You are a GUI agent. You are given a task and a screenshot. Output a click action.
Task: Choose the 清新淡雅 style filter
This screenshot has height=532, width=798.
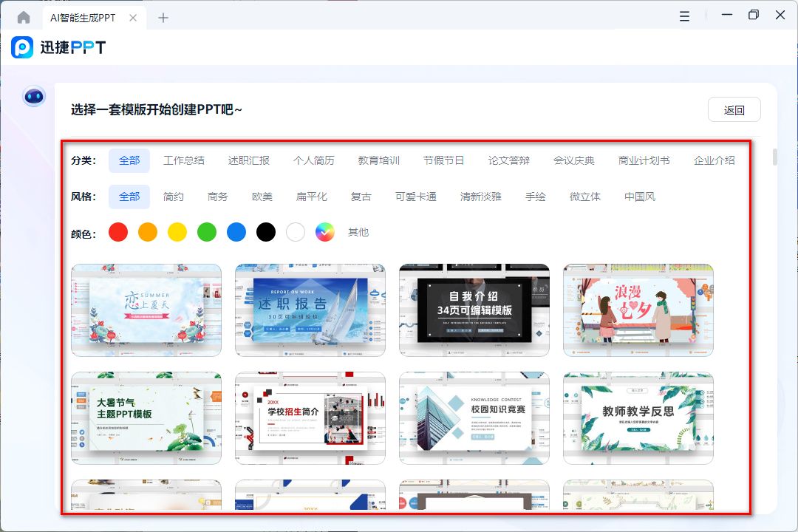[x=481, y=197]
